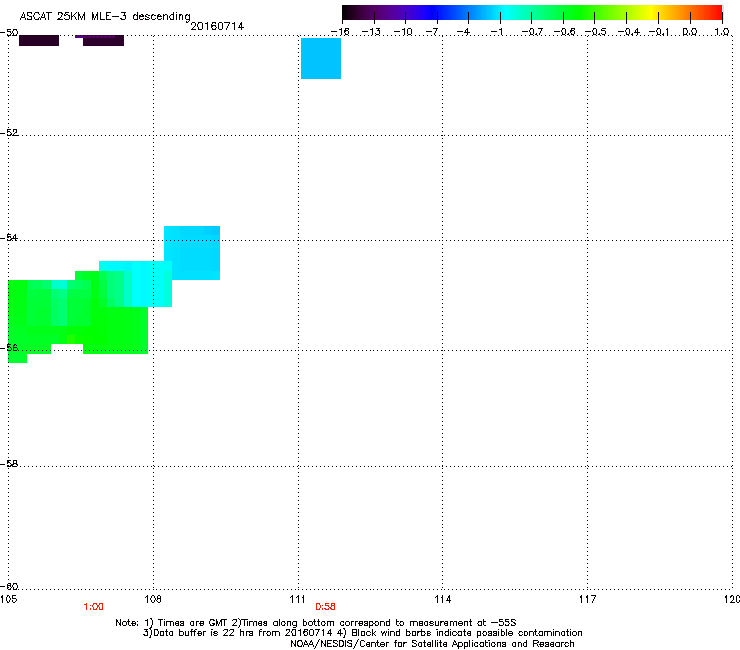This screenshot has width=740, height=650.
Task: Click latitude axis label -60
Action: [9, 586]
